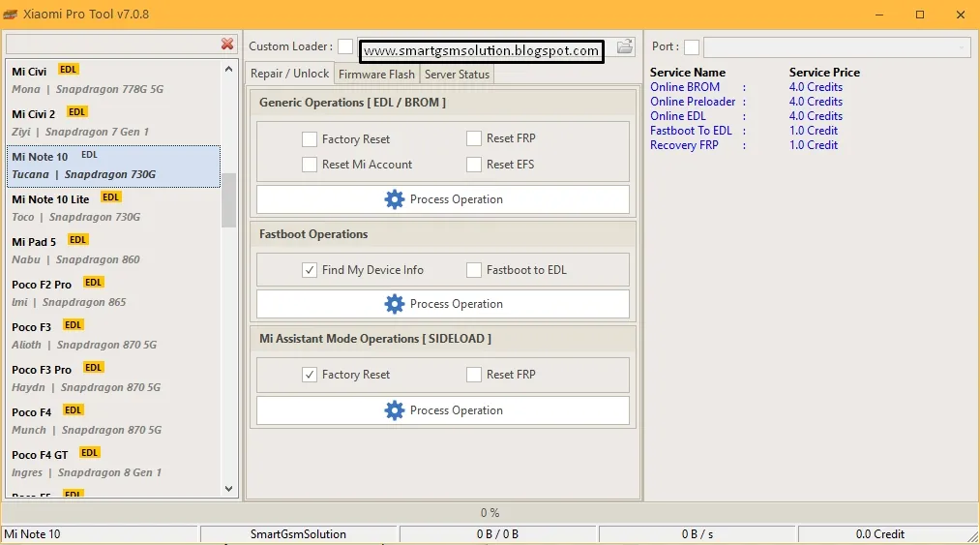
Task: Click the 0 % progress bar
Action: click(490, 512)
